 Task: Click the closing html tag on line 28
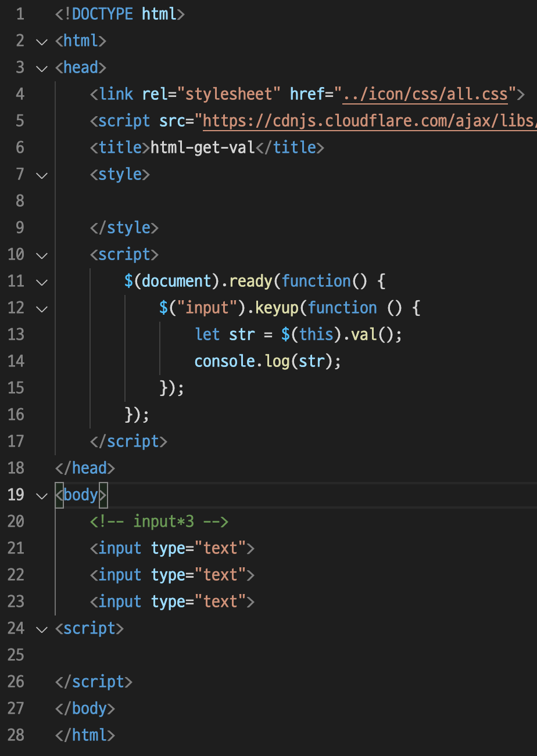click(x=85, y=735)
